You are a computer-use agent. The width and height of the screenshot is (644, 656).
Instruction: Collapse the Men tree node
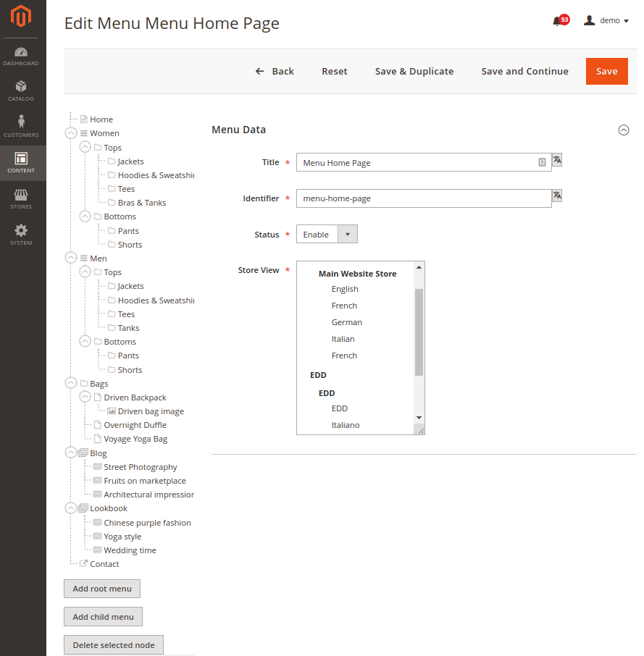click(x=71, y=258)
